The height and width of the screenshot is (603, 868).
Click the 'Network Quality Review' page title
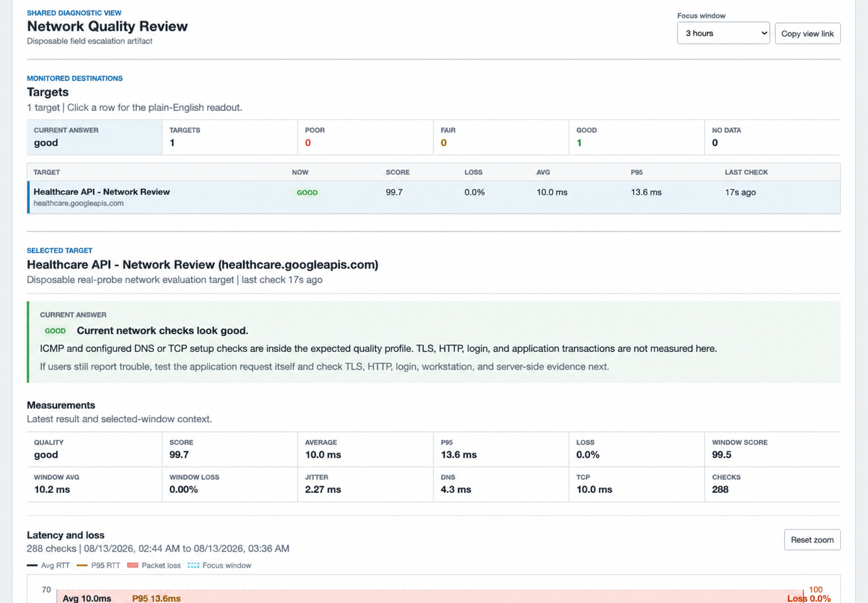tap(107, 27)
